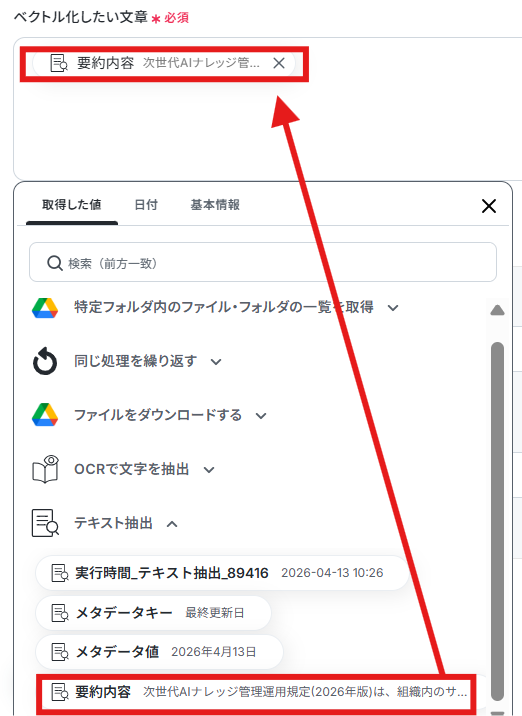Open the 基本情報 tab
The image size is (522, 716).
pos(215,205)
